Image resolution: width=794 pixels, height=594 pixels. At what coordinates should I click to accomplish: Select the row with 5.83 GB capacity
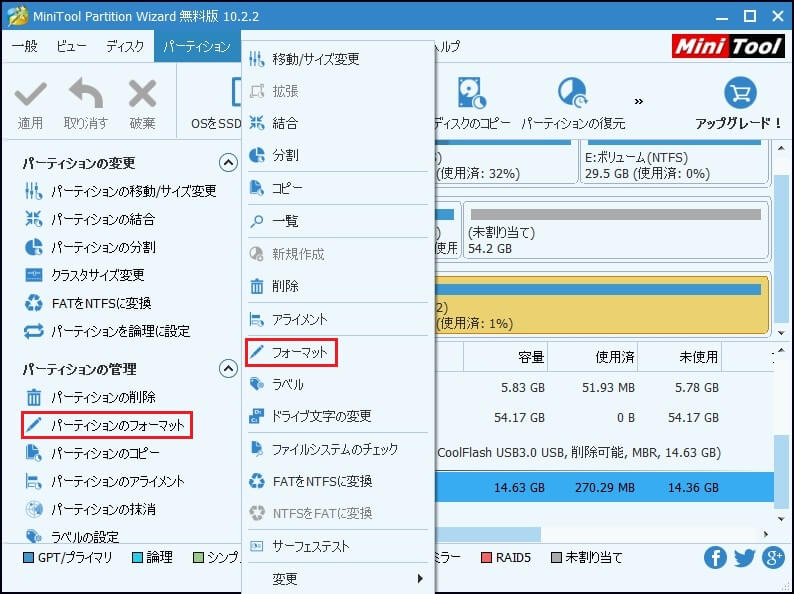pos(604,388)
